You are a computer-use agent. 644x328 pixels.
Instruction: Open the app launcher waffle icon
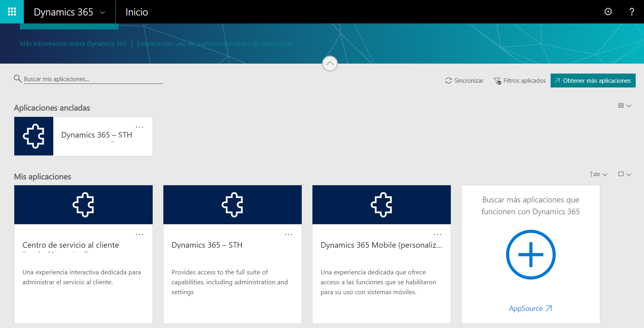(12, 12)
